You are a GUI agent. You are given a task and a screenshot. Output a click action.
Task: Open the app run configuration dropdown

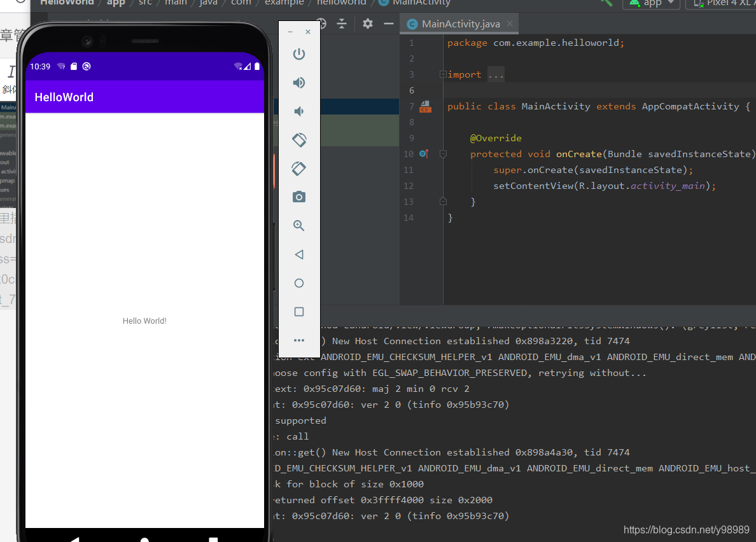[652, 3]
